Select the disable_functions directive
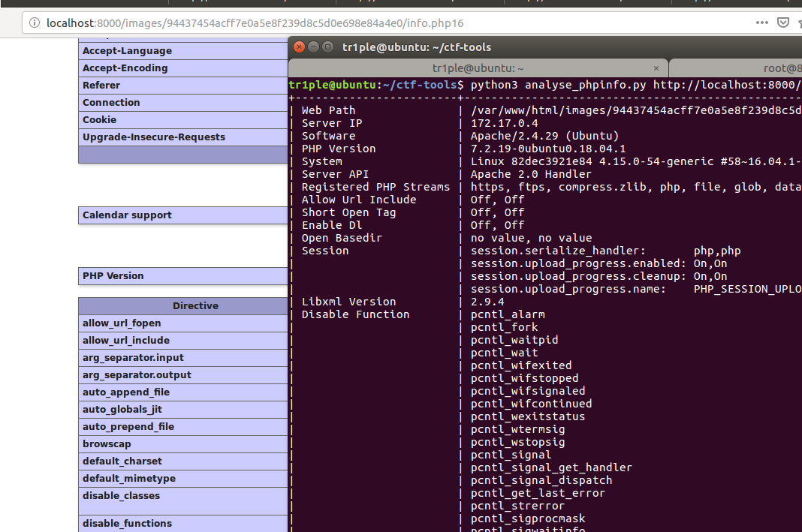 183,523
